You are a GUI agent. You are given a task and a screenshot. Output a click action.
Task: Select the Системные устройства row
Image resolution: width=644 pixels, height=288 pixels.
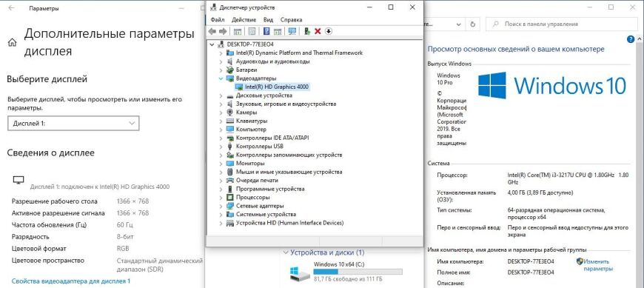pos(266,215)
